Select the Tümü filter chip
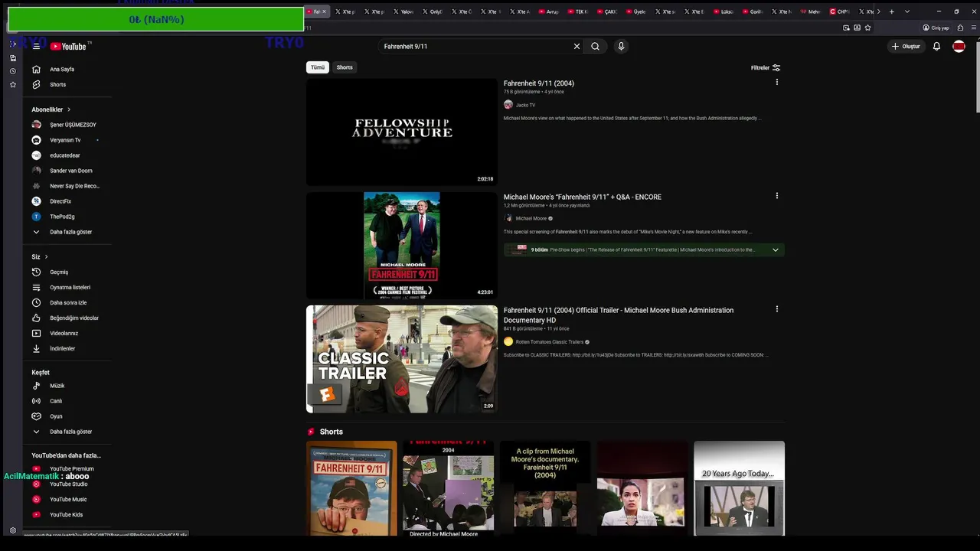This screenshot has height=551, width=980. pyautogui.click(x=317, y=67)
